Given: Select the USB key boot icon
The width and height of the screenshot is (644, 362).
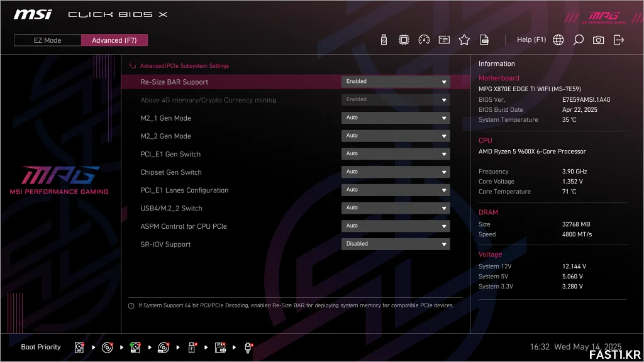Looking at the screenshot, I should point(192,348).
